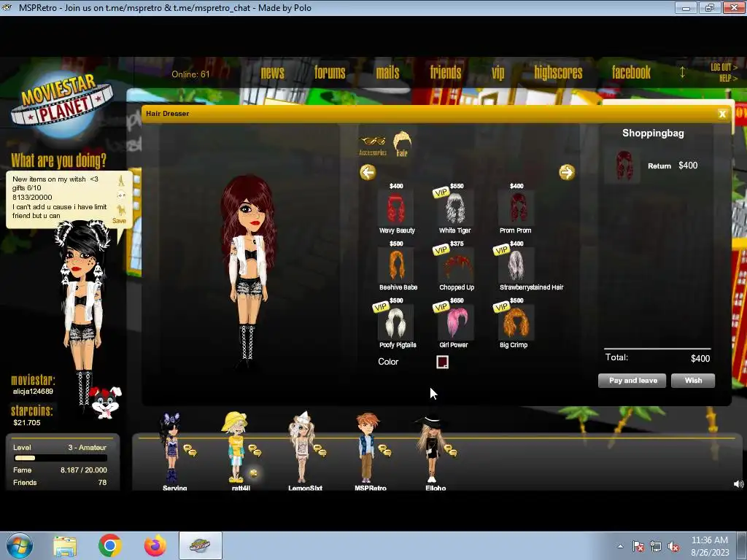The image size is (747, 560).
Task: Close the Hair Dresser window
Action: pos(722,114)
